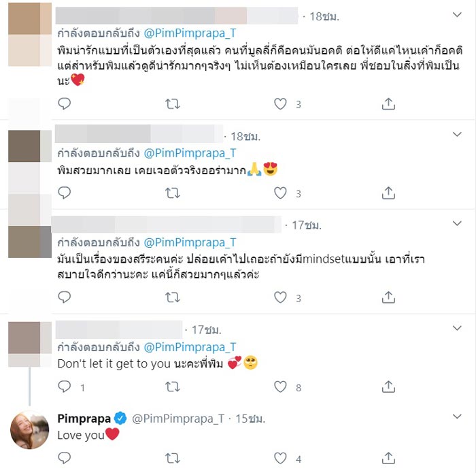Share the tweet mentioning mindset
The image size is (476, 473).
[x=388, y=297]
